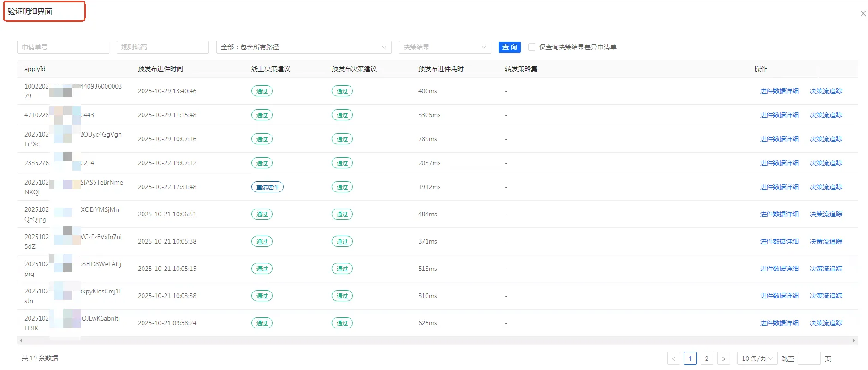This screenshot has height=370, width=868.
Task: Open the 10 条/页 page size selector
Action: point(756,358)
